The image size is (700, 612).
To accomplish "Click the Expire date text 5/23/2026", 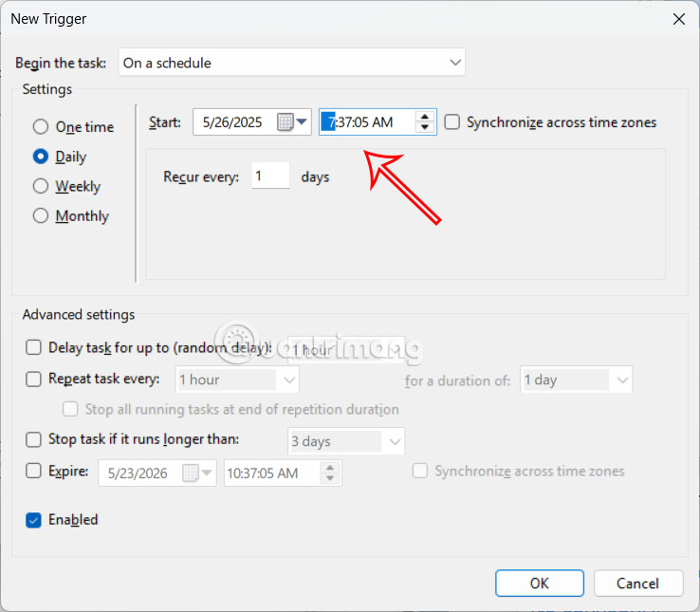I will click(x=138, y=473).
